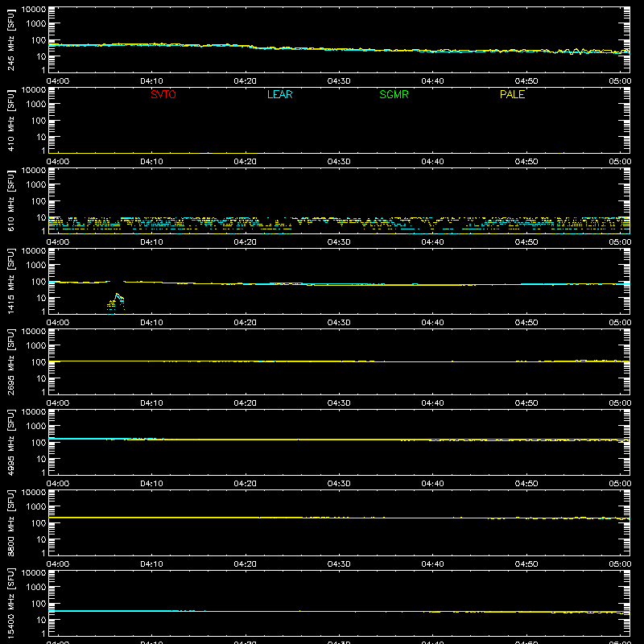The height and width of the screenshot is (644, 644).
Task: Click 04:40 time label below 2695 MHz plot
Action: (432, 403)
